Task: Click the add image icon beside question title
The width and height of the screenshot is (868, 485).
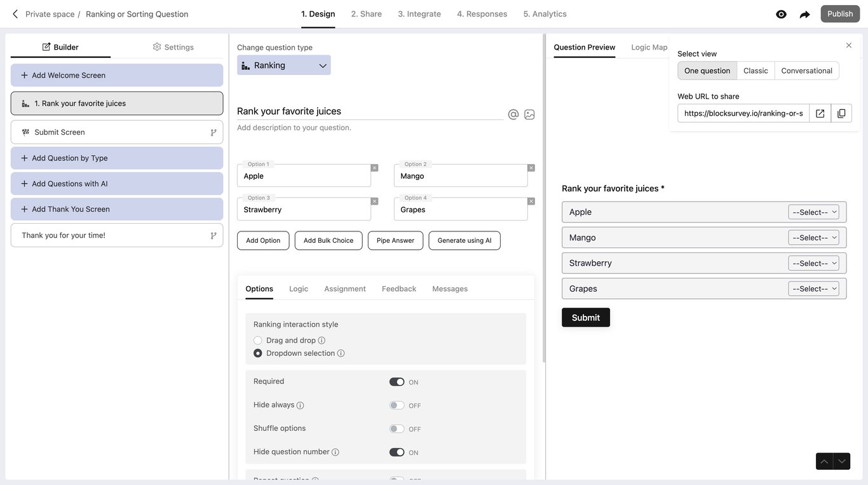Action: coord(529,114)
